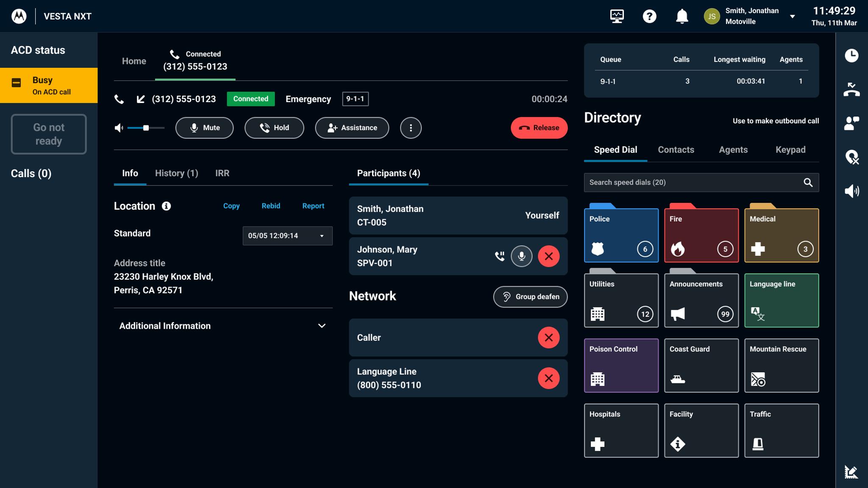Select the speaker volume icon in right sidebar

coord(852,191)
